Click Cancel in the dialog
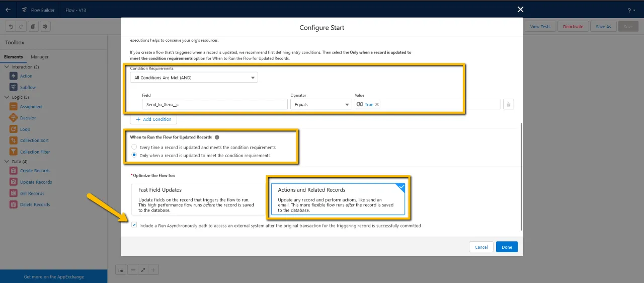 click(x=481, y=247)
